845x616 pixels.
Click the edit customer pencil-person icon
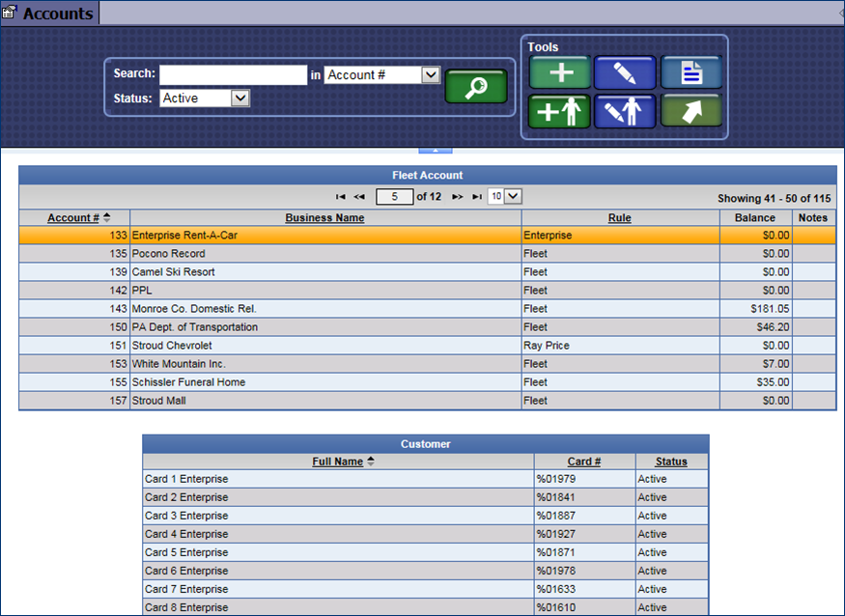click(625, 111)
